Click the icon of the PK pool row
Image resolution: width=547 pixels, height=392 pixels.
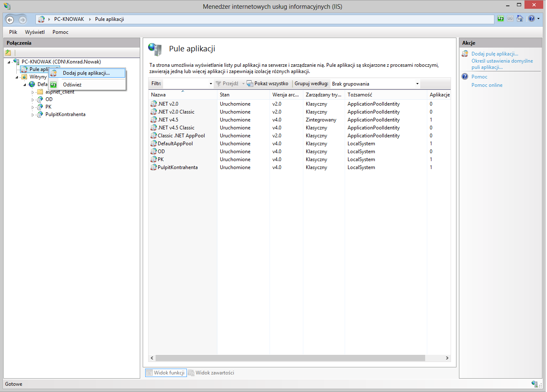[x=154, y=159]
